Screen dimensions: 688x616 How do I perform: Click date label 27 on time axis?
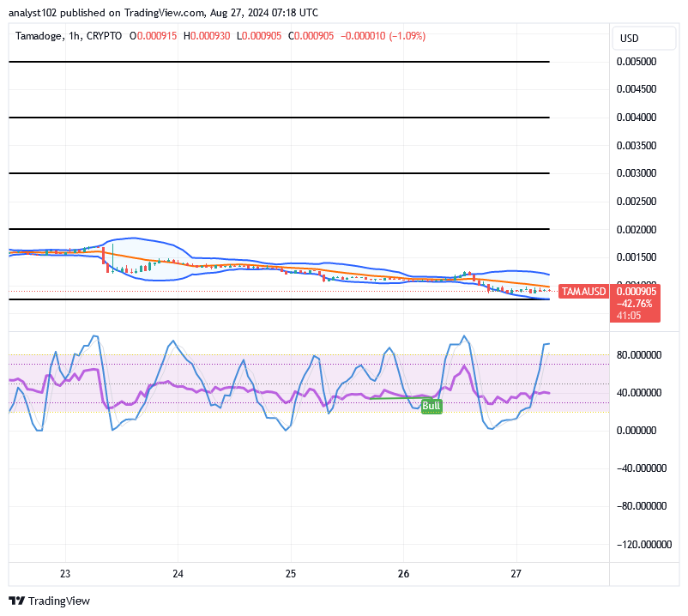(x=517, y=574)
